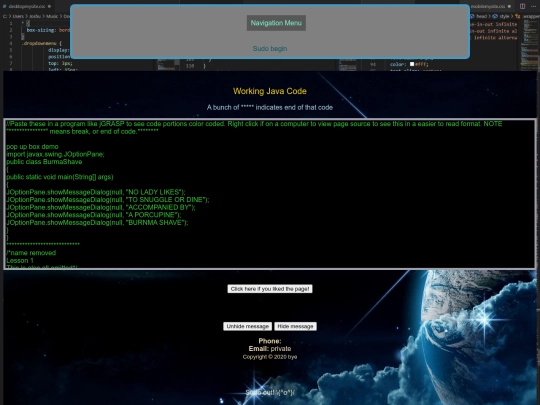This screenshot has width=540, height=405.
Task: Click inside the green Java code text area
Action: 270,194
